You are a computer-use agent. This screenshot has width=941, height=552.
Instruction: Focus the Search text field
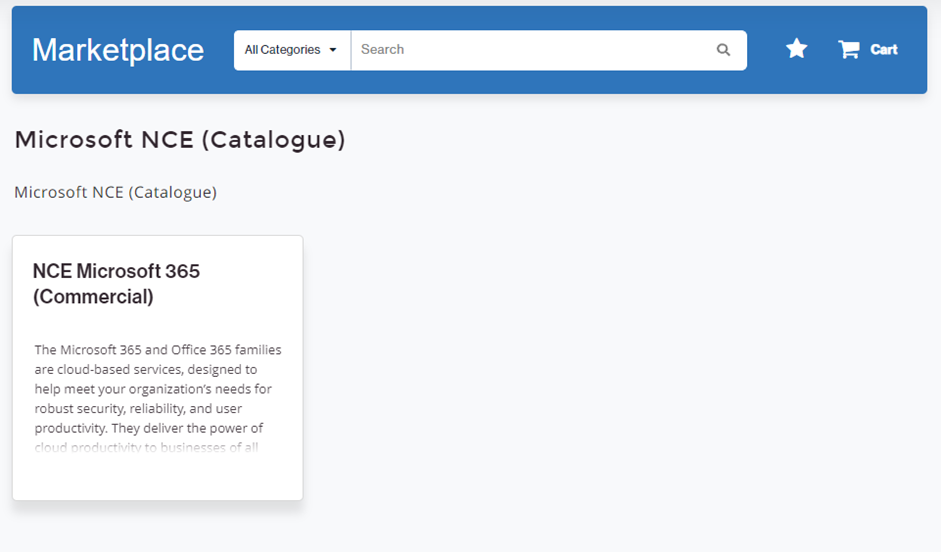pos(530,50)
